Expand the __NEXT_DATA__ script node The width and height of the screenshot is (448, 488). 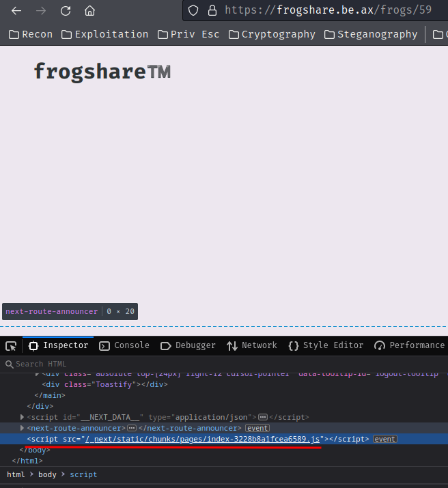click(22, 417)
